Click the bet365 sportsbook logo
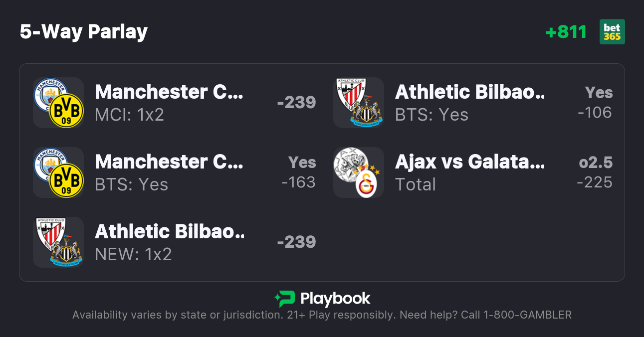The image size is (644, 337). [x=612, y=32]
